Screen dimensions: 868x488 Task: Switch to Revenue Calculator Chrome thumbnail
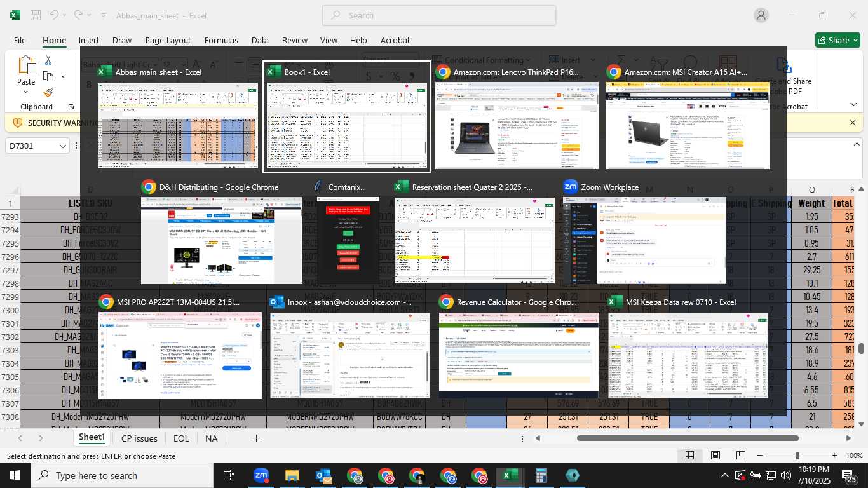tap(519, 347)
